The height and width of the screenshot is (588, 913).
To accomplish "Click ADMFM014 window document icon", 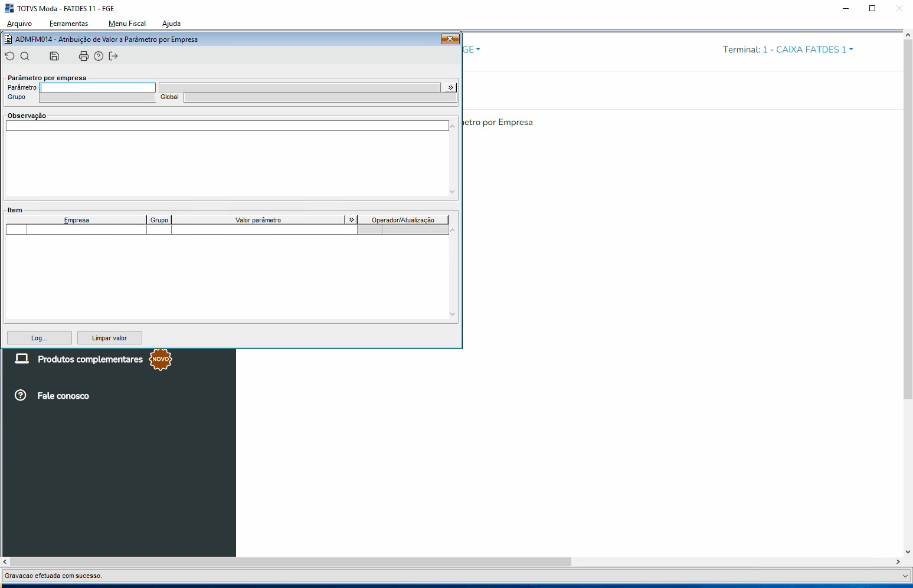I will click(x=8, y=39).
